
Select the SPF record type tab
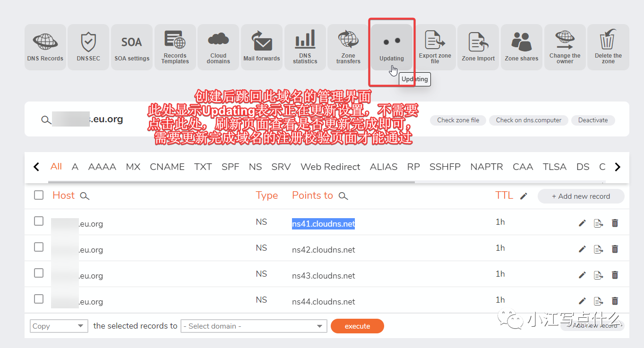pos(231,167)
